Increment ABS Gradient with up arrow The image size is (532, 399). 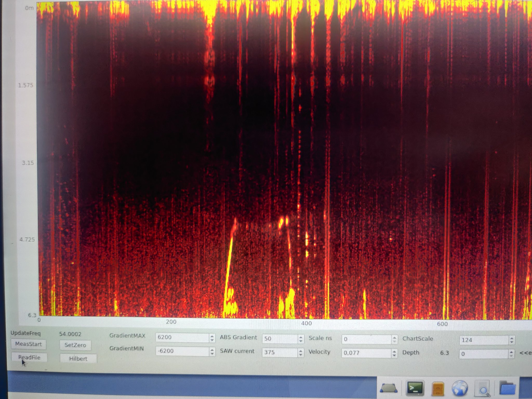coord(301,337)
